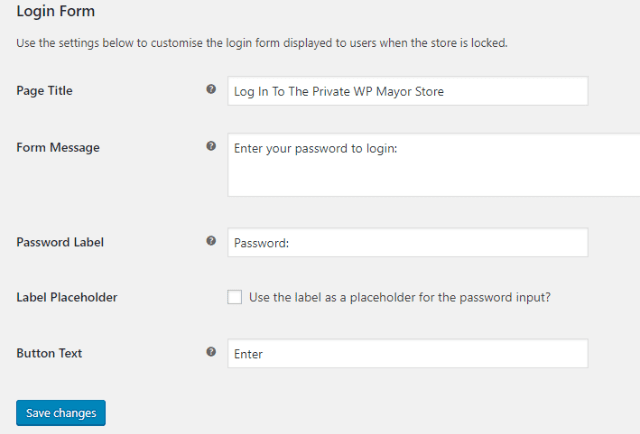
Task: Click into the Button Text input field
Action: 407,353
